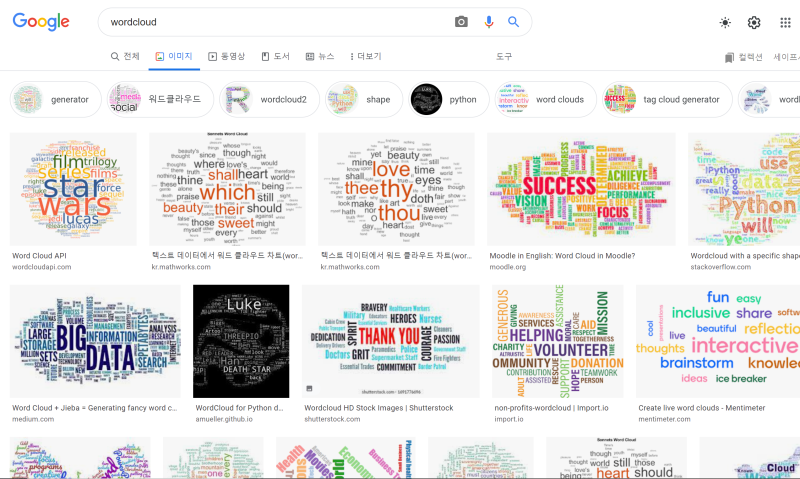Viewport: 800px width, 479px height.
Task: Switch to the 동영상 tab
Action: pos(227,56)
